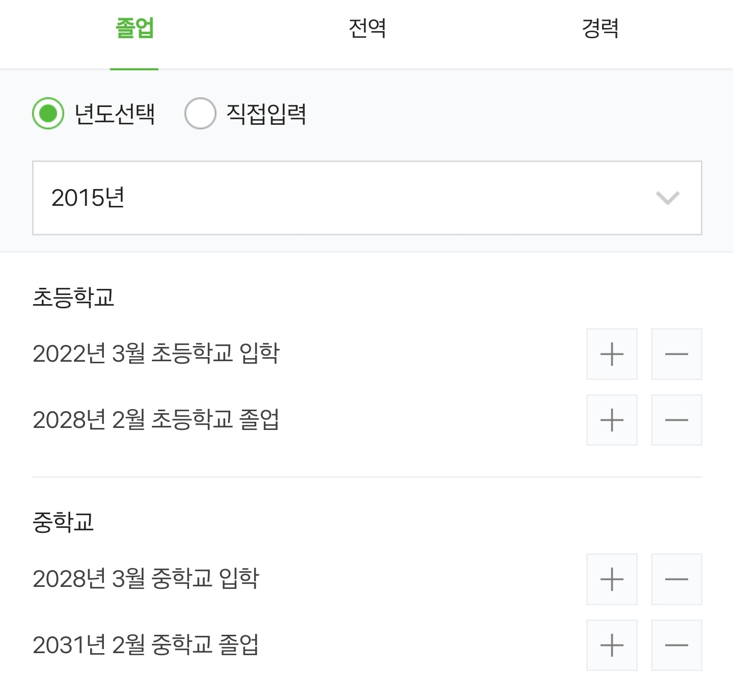Decrease year for 2031년 2월 중학교 졸업
This screenshot has height=700, width=733.
pyautogui.click(x=676, y=645)
